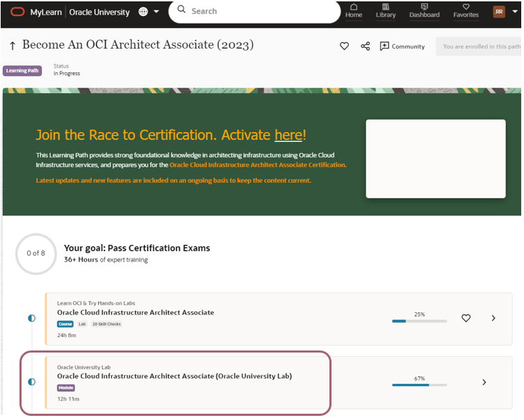The height and width of the screenshot is (420, 524).
Task: Go to Home in top navigation
Action: point(354,11)
